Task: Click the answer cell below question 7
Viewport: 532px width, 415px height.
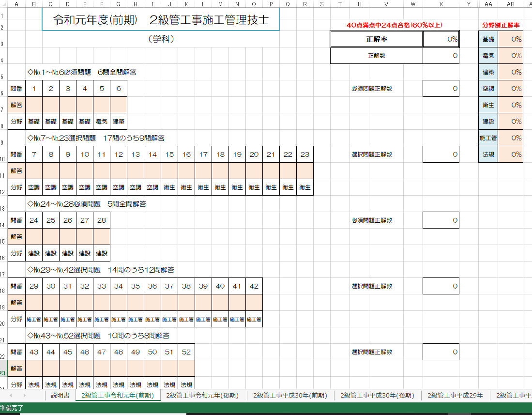Action: point(33,170)
